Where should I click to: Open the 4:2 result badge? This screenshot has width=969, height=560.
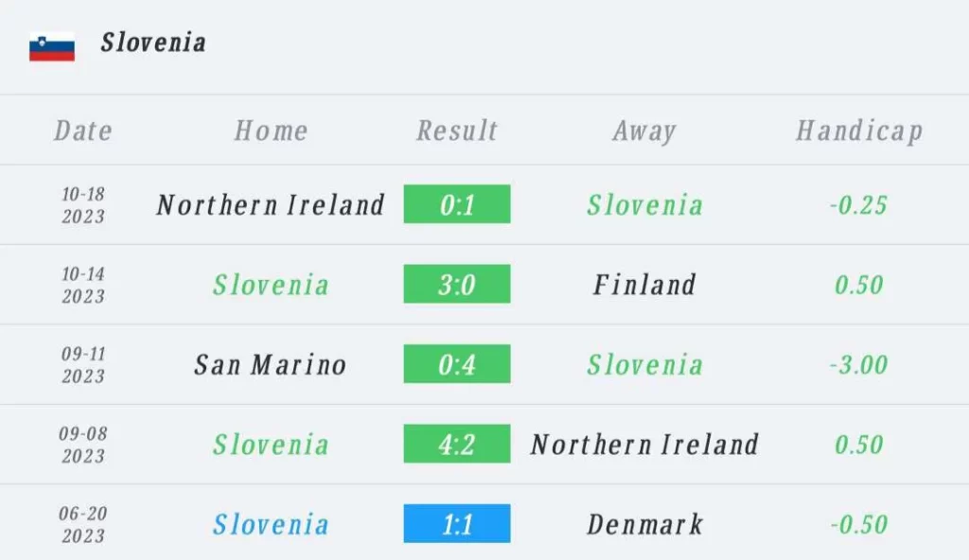pos(457,444)
